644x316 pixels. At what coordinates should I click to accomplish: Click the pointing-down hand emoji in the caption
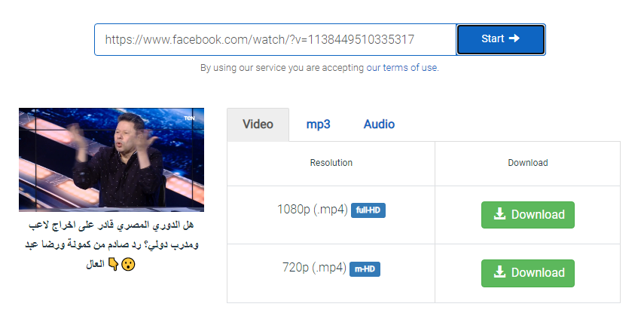coord(113,265)
